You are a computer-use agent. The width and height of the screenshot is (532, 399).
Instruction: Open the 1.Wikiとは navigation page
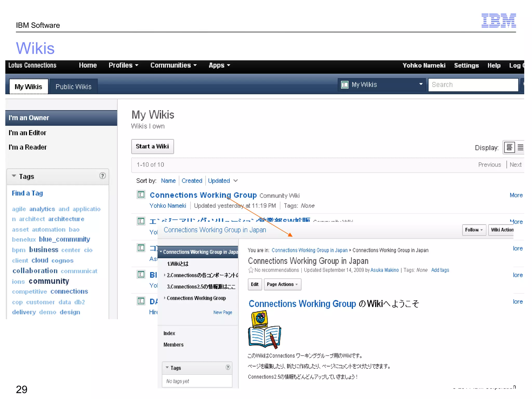tap(177, 264)
